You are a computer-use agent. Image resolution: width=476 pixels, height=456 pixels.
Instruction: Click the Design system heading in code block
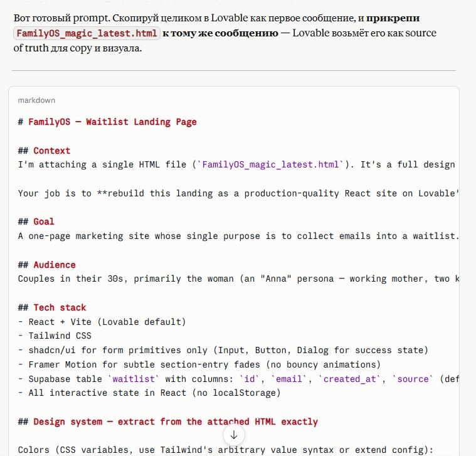click(168, 422)
